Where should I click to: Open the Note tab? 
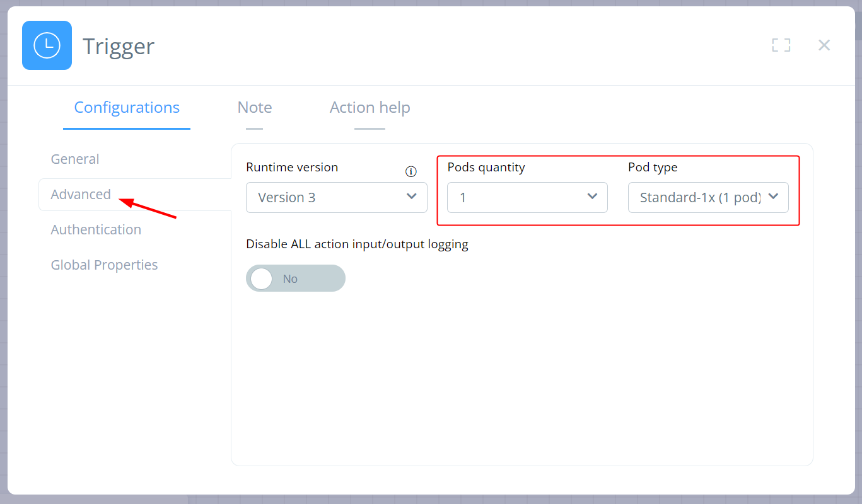pos(255,108)
